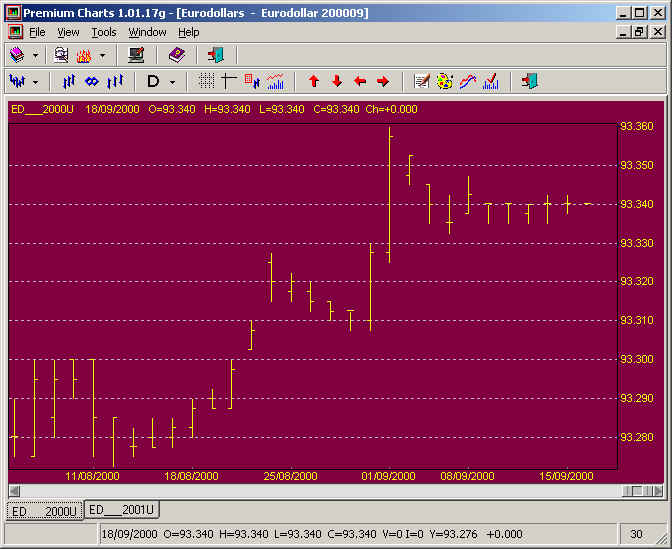Restore the inner chart window
The width and height of the screenshot is (672, 549).
[x=639, y=32]
